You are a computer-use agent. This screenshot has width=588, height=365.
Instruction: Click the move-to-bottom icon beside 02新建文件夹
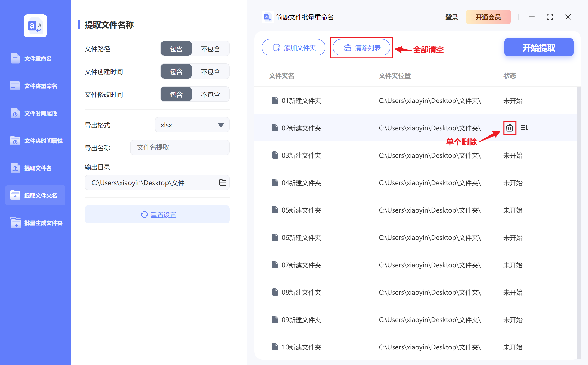(525, 128)
